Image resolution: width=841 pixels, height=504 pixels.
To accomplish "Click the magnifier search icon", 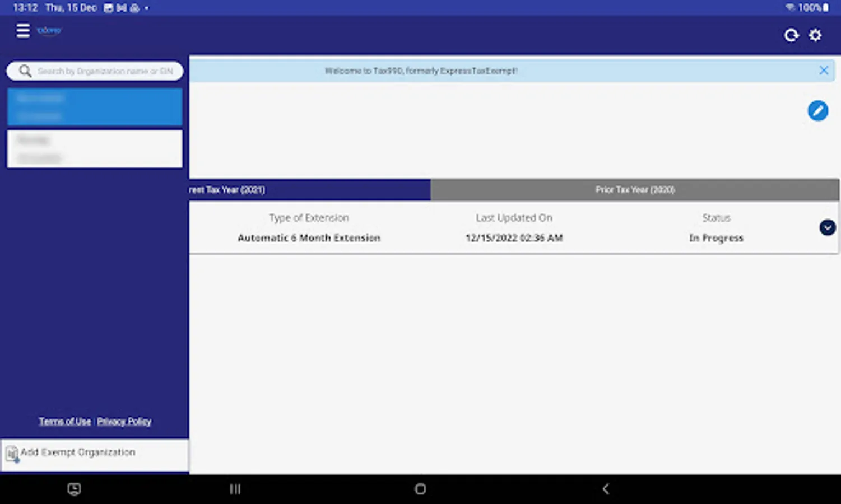I will [25, 71].
